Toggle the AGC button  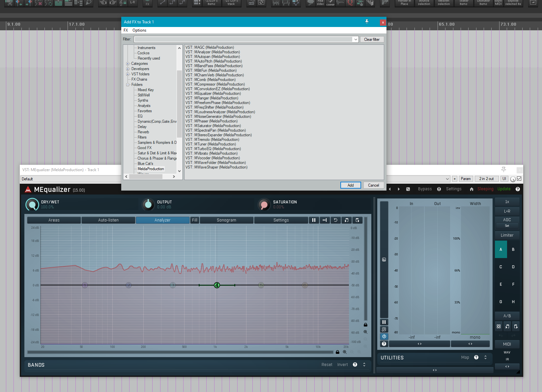(x=507, y=220)
